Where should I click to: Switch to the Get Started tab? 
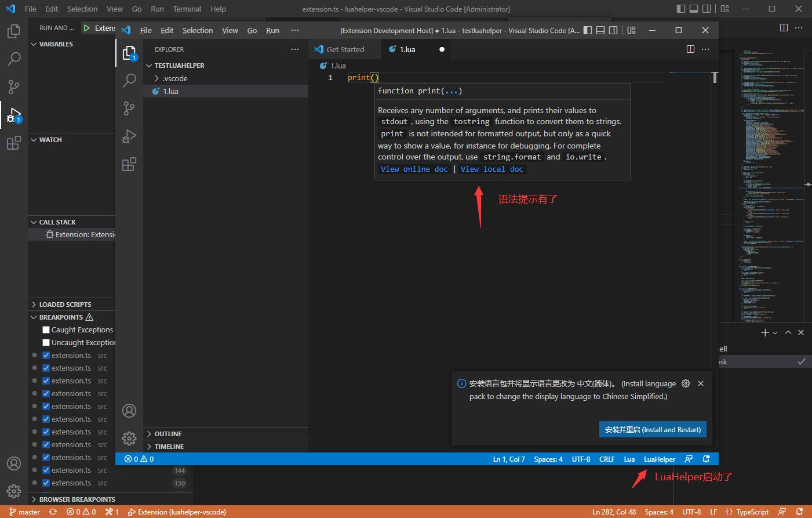345,49
